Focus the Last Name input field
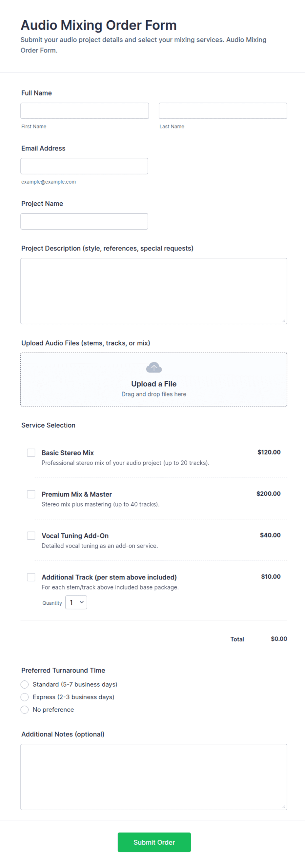Image resolution: width=305 pixels, height=868 pixels. [x=223, y=111]
